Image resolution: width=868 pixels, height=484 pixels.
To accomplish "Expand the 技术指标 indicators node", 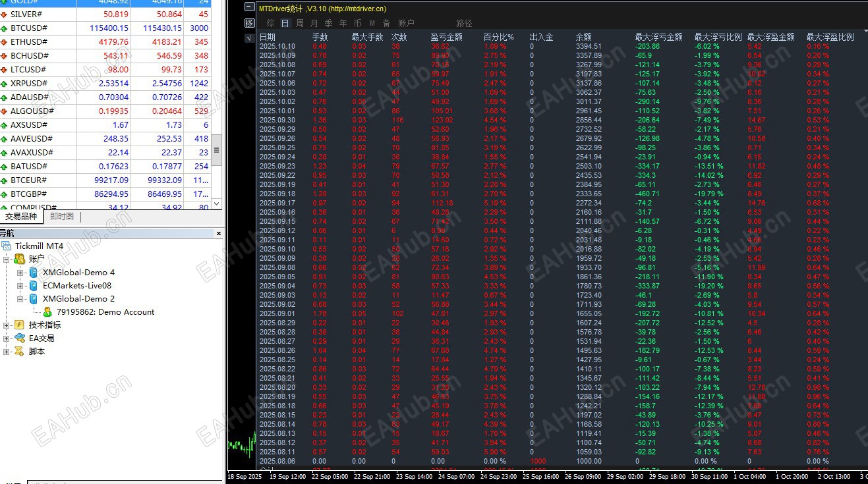I will tap(7, 325).
